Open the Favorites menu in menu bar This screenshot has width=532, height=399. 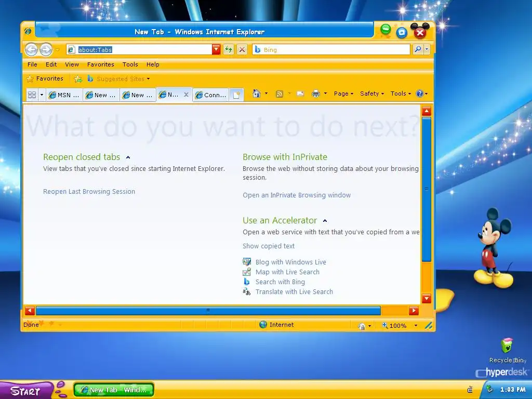click(100, 64)
